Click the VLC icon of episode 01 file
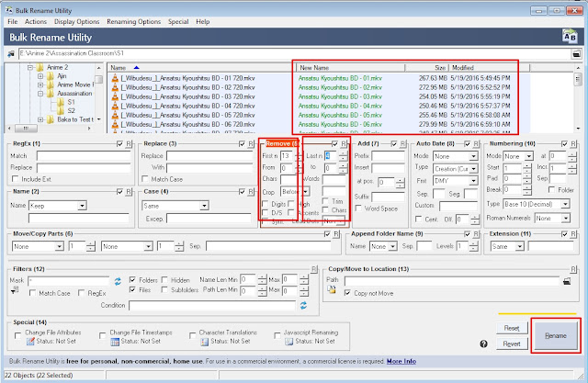 [x=115, y=78]
